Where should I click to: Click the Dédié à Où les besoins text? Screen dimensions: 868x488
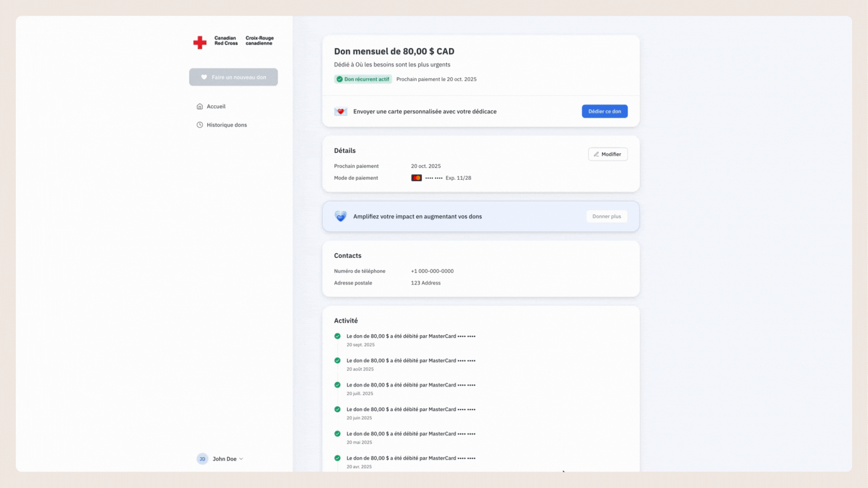click(392, 65)
